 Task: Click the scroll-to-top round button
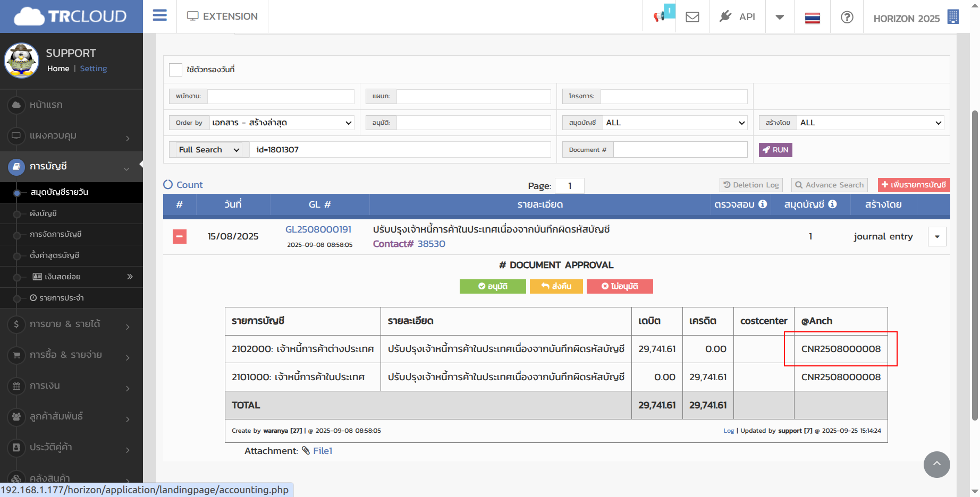936,464
